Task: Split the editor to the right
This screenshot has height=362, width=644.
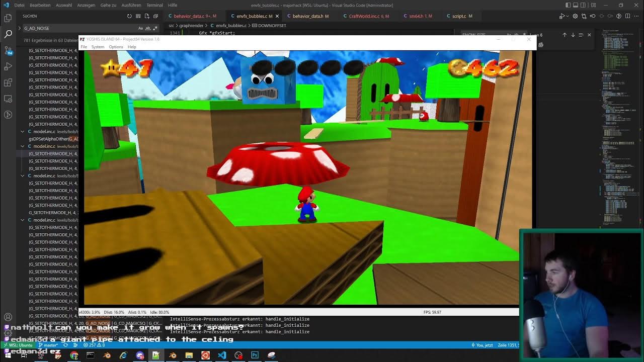Action: pyautogui.click(x=627, y=16)
